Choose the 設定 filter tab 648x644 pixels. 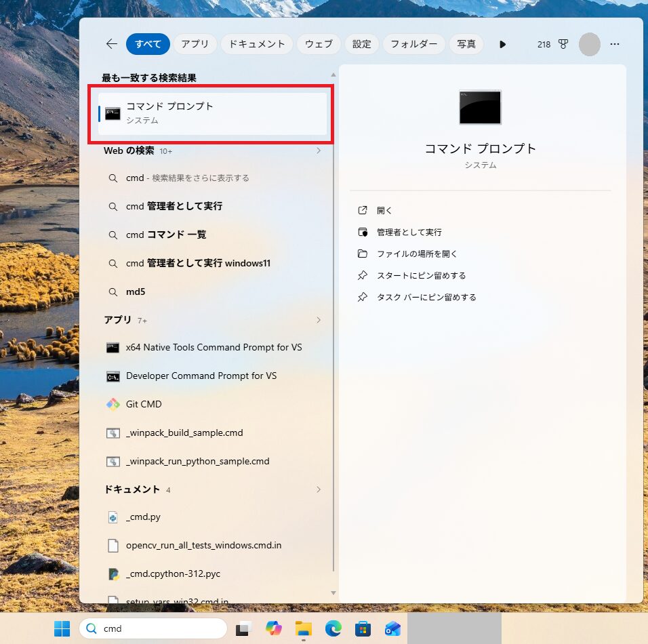362,44
